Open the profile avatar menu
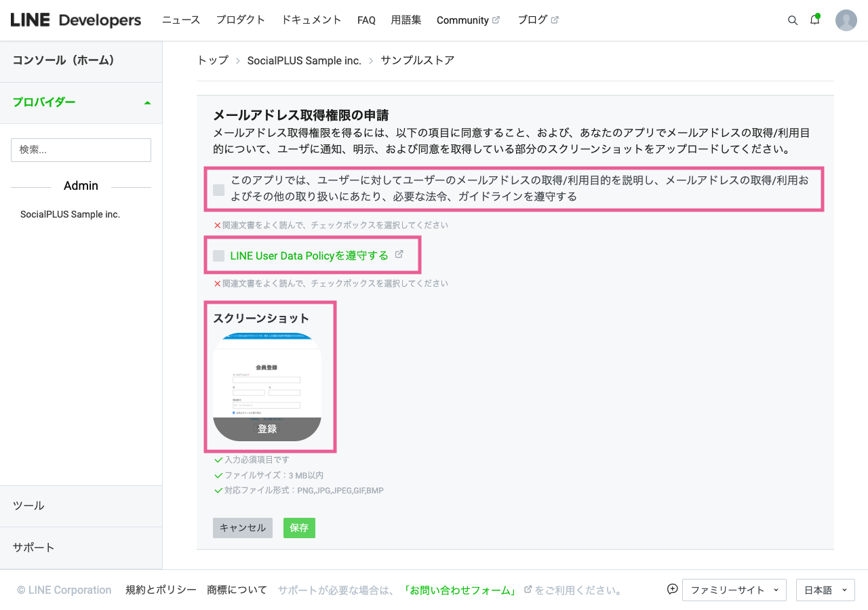868x610 pixels. tap(846, 20)
